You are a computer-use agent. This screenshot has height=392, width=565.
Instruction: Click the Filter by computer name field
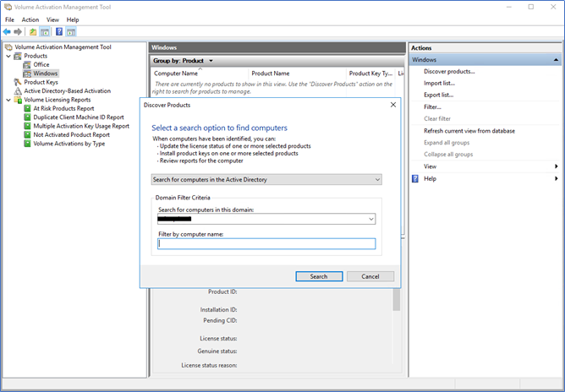(x=266, y=243)
